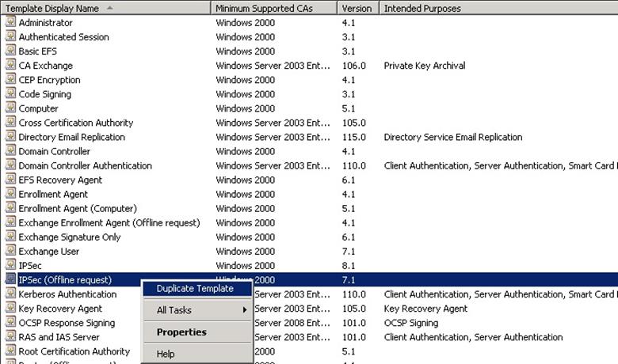Click the Directory Email Replication icon
Screen dimensions: 618x364
(x=10, y=136)
